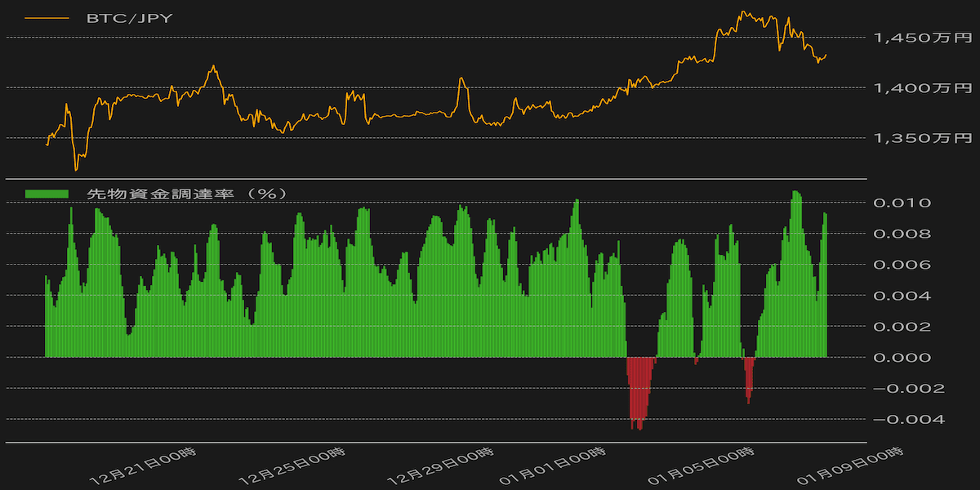Click the 1,350万円 price axis label
The height and width of the screenshot is (490, 980).
tap(923, 138)
